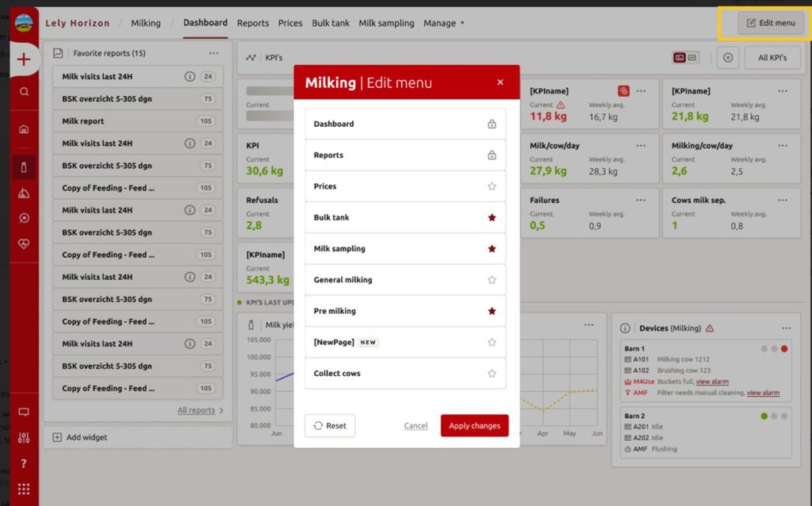Image resolution: width=812 pixels, height=506 pixels.
Task: Open the Prices tab in top navigation
Action: point(290,23)
